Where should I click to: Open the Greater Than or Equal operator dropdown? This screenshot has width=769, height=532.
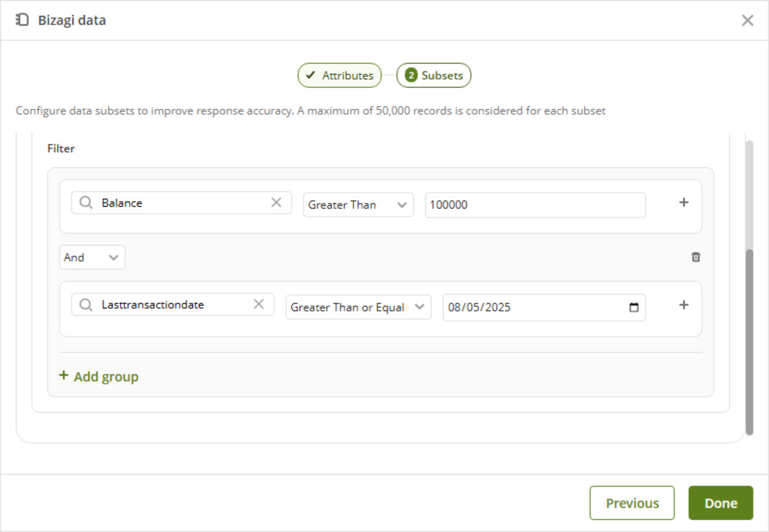pyautogui.click(x=358, y=307)
